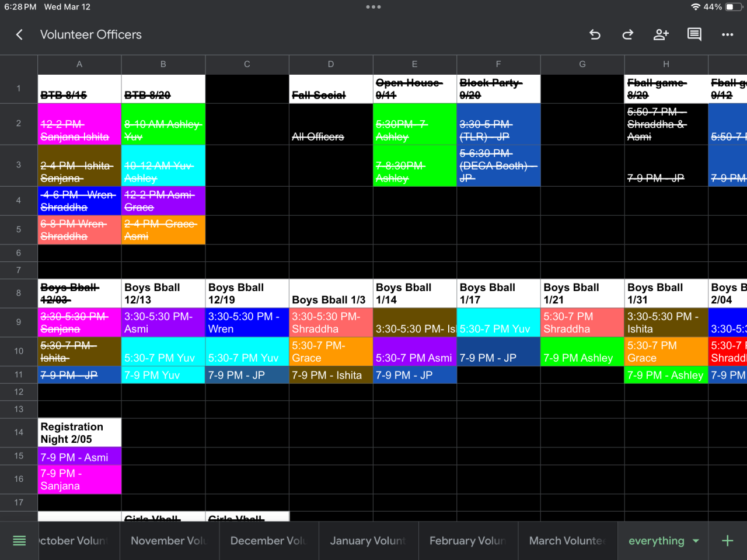
Task: Switch to the February Volunteer sheet tab
Action: point(469,541)
